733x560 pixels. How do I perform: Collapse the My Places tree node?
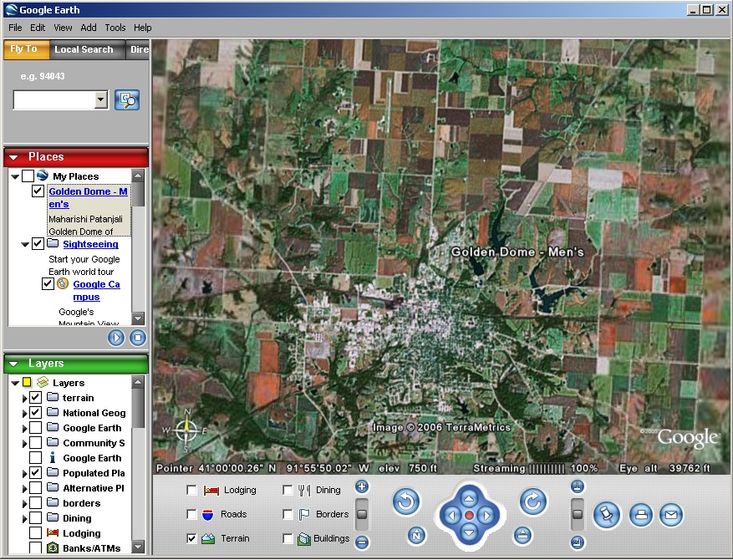coord(15,176)
